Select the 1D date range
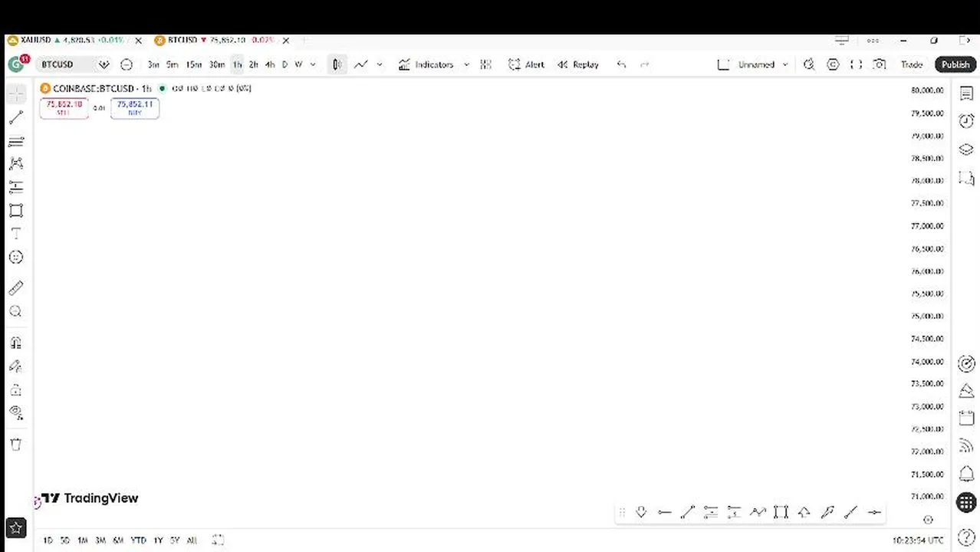The height and width of the screenshot is (552, 980). point(48,540)
